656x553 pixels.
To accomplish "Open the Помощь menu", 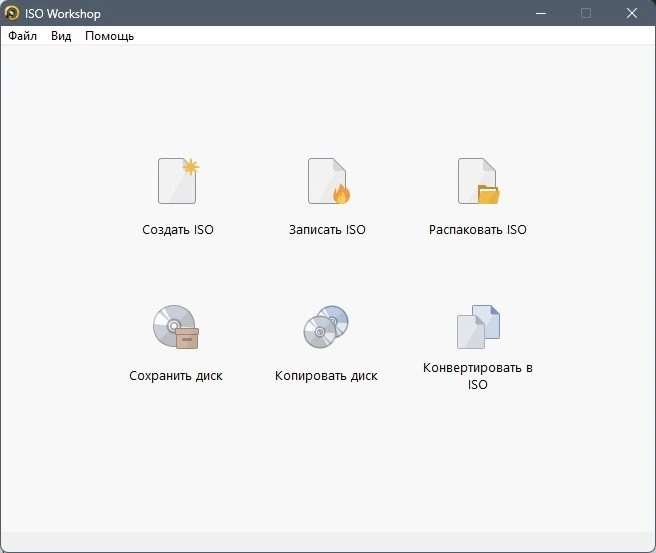I will (x=110, y=36).
